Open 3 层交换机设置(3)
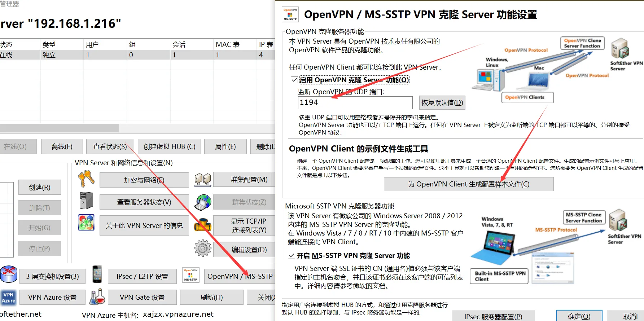 pyautogui.click(x=52, y=276)
